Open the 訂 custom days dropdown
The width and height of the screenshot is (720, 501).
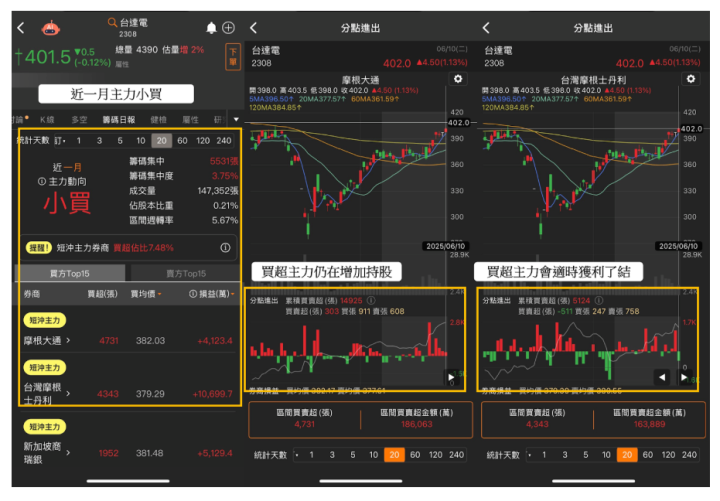click(x=60, y=141)
